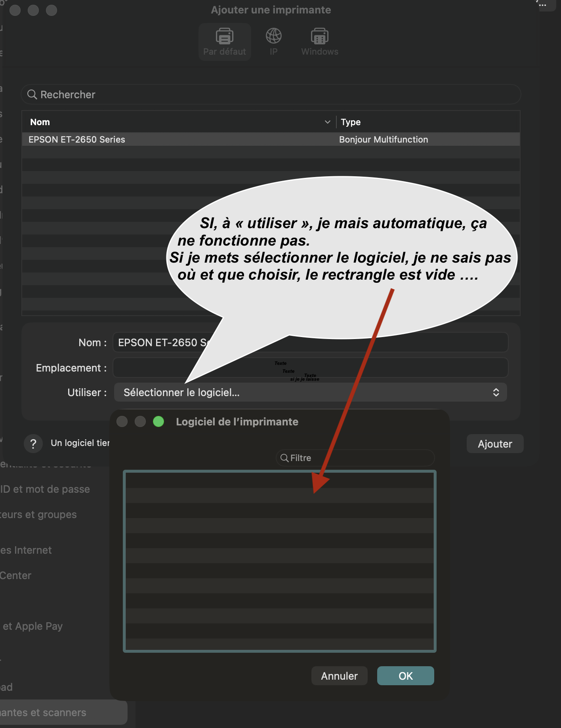The height and width of the screenshot is (728, 561).
Task: Click the Filtre field in Logiciel dialog
Action: pyautogui.click(x=355, y=458)
